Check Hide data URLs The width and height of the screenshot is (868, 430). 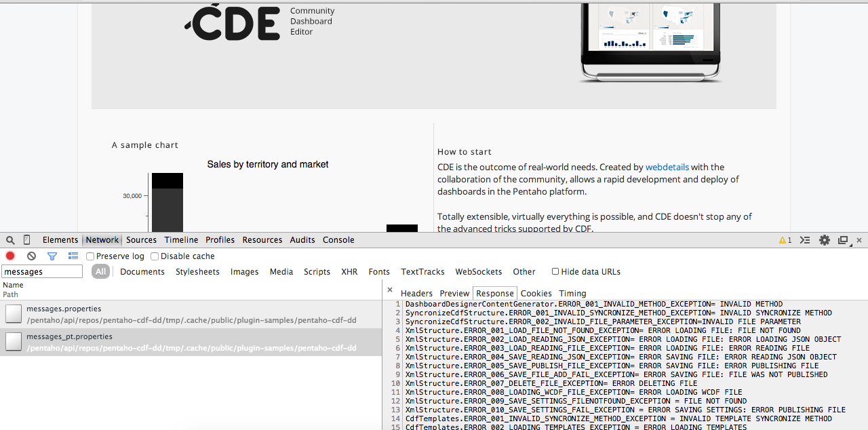(555, 271)
